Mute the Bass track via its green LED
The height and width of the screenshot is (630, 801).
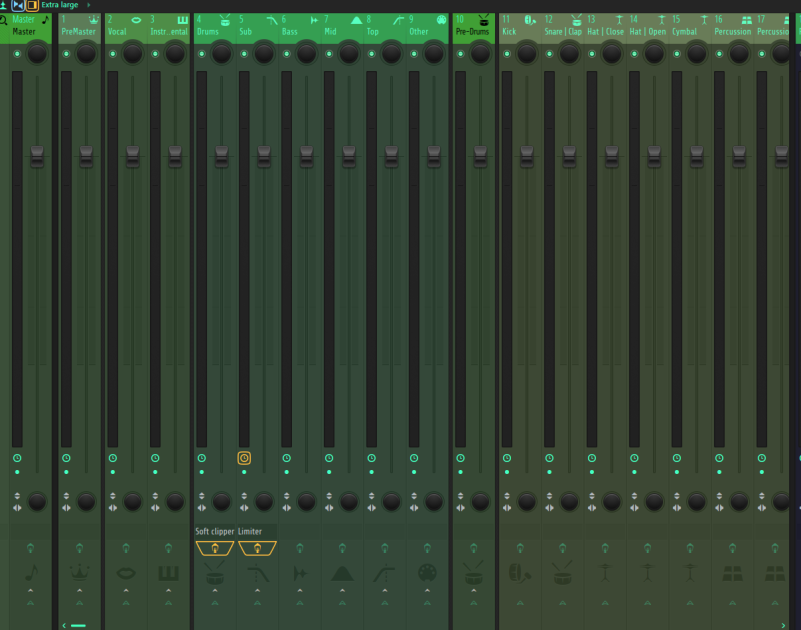(x=287, y=54)
